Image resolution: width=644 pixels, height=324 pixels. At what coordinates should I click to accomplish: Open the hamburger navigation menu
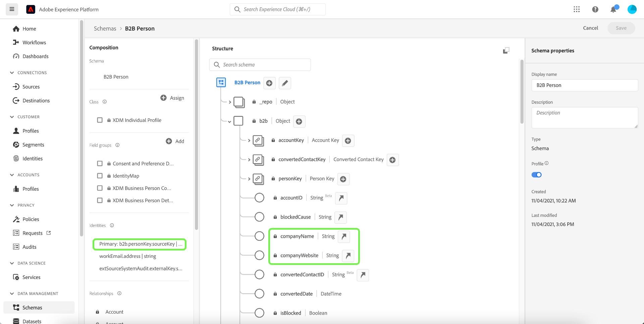coord(12,9)
